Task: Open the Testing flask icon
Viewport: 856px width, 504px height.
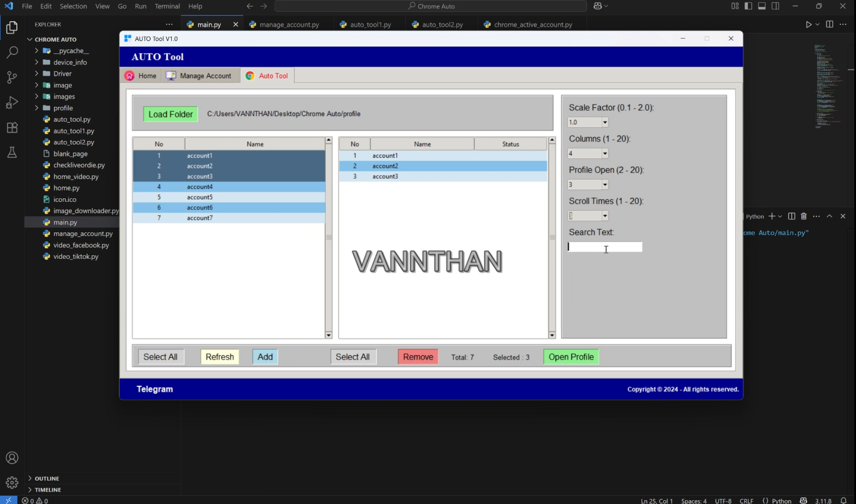Action: (12, 152)
